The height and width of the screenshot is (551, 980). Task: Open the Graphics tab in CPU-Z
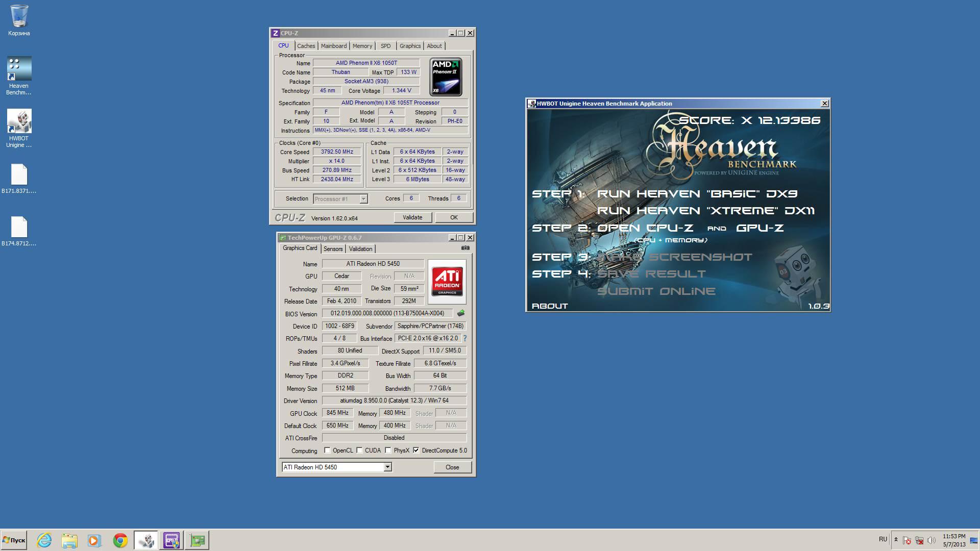(410, 46)
